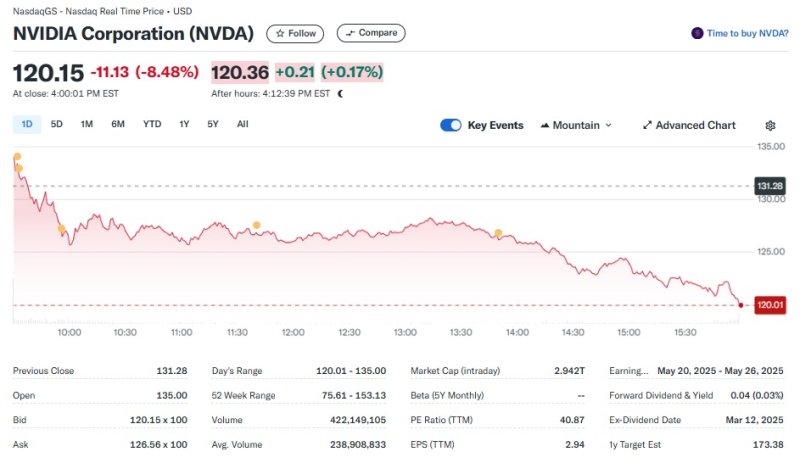The image size is (800, 463).
Task: Click Earnings date May 20, 2025 - May 26, 2025
Action: point(720,371)
